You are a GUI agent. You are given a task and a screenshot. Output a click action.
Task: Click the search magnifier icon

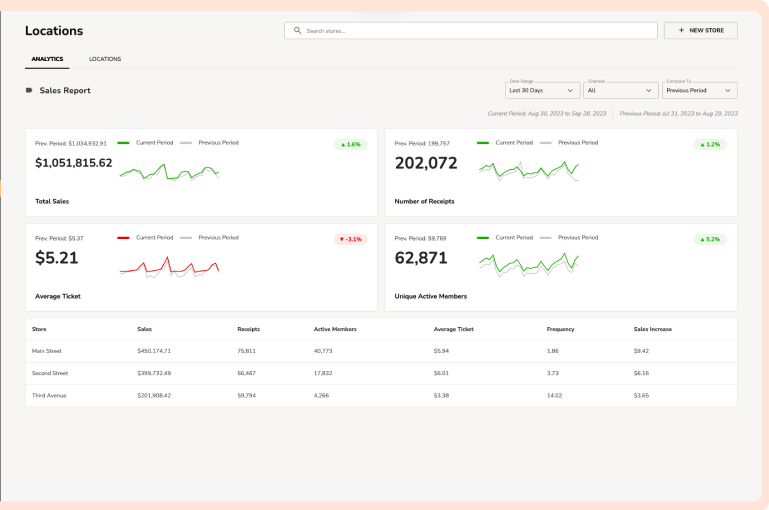pyautogui.click(x=297, y=30)
